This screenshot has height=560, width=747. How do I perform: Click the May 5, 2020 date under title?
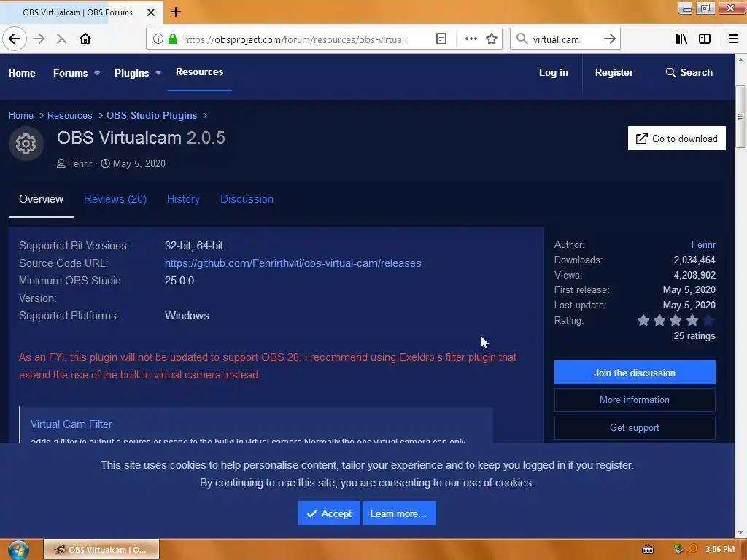[139, 163]
